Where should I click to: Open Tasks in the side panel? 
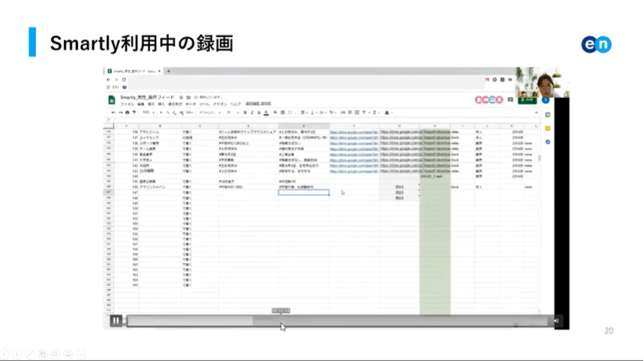point(548,142)
